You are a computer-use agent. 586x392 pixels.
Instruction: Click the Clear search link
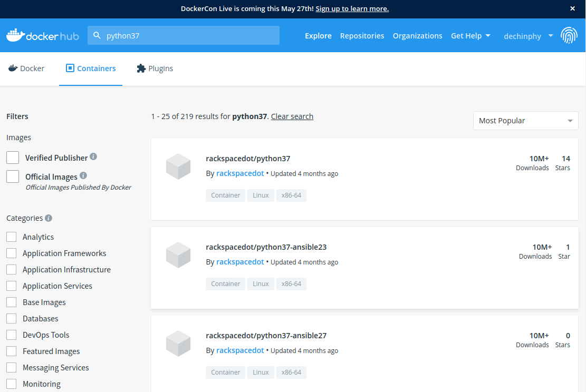click(x=292, y=116)
